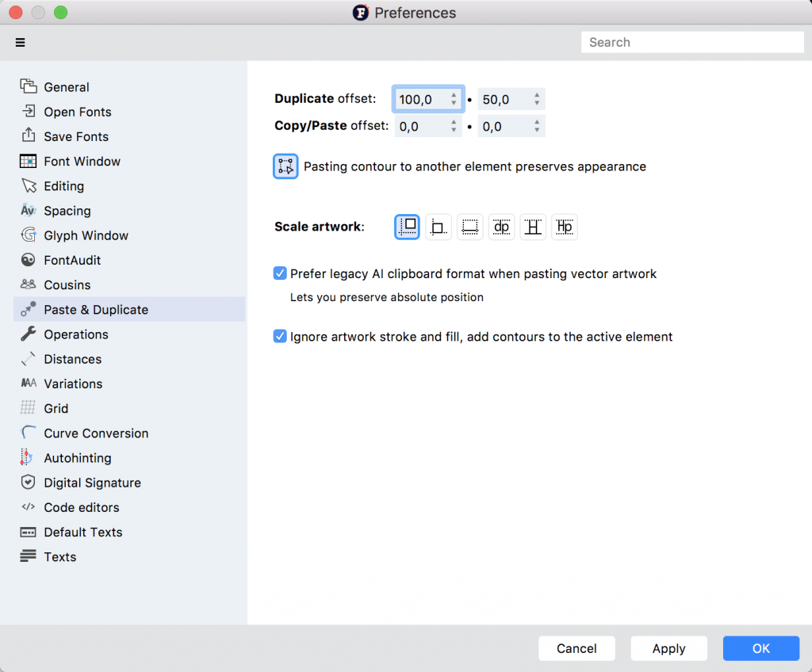This screenshot has height=672, width=812.
Task: Click the Copy/Paste offset first value stepper
Action: [x=454, y=126]
